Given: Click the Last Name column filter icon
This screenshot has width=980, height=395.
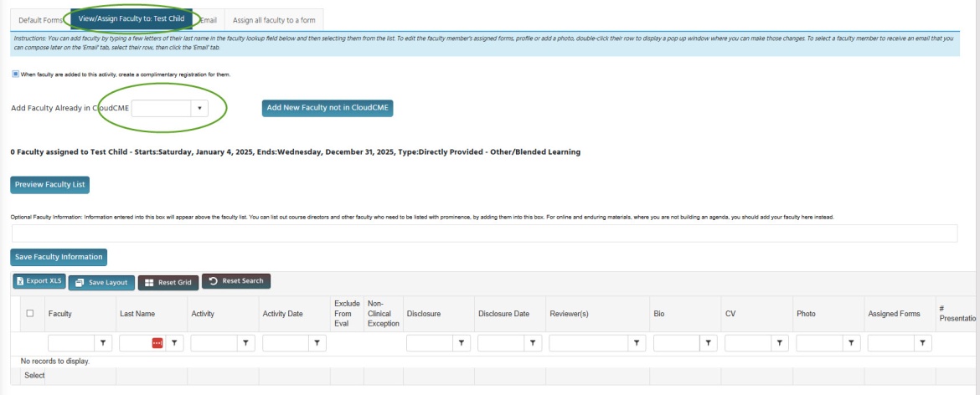Looking at the screenshot, I should click(x=175, y=342).
